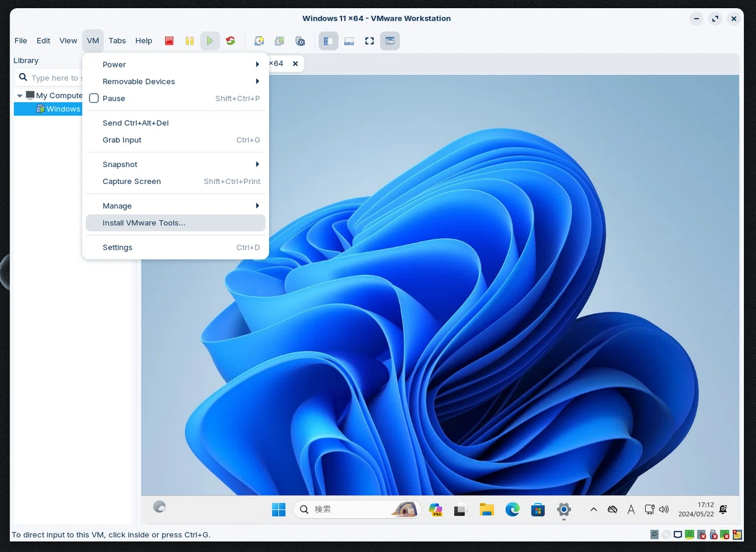The width and height of the screenshot is (756, 552).
Task: Click the Revert to Snapshot toolbar icon
Action: pyautogui.click(x=280, y=41)
